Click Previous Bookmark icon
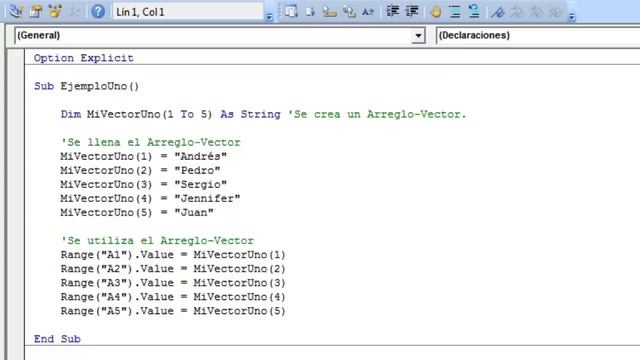 tap(536, 12)
